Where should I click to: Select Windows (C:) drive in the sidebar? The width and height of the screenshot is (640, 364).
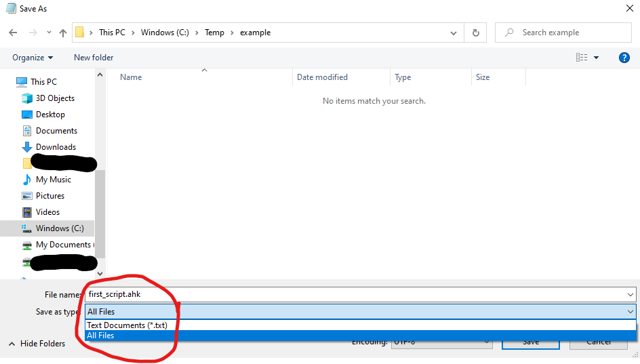(60, 228)
